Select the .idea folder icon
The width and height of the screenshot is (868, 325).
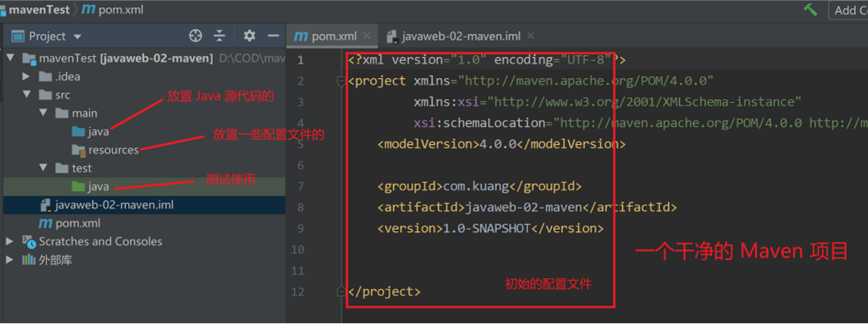click(45, 76)
